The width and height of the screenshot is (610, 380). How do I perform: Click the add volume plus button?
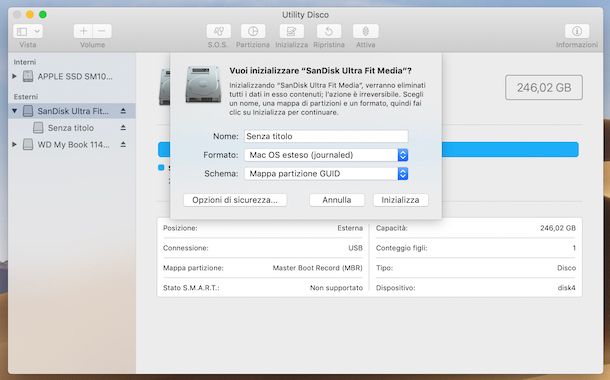[83, 31]
